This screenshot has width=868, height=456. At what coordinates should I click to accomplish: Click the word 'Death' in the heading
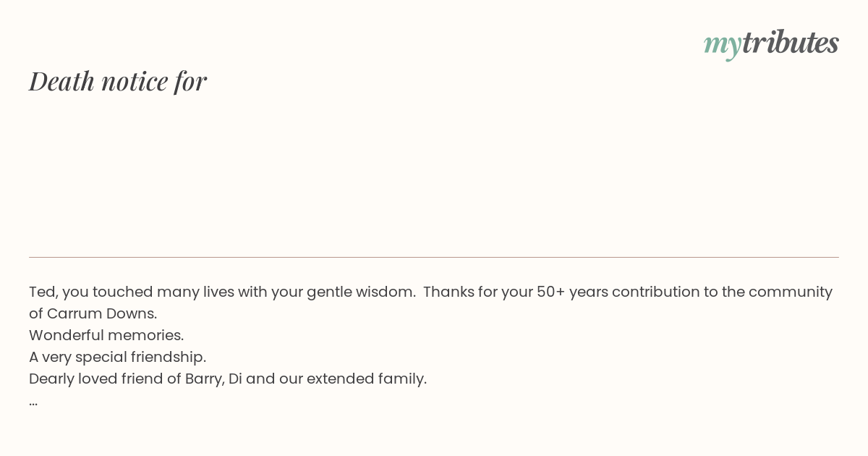click(62, 81)
